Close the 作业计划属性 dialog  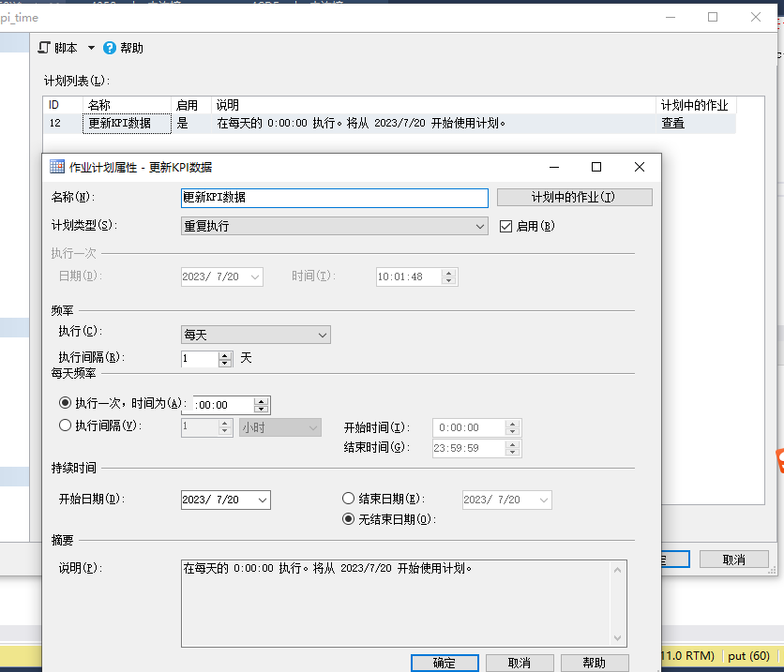[x=640, y=167]
